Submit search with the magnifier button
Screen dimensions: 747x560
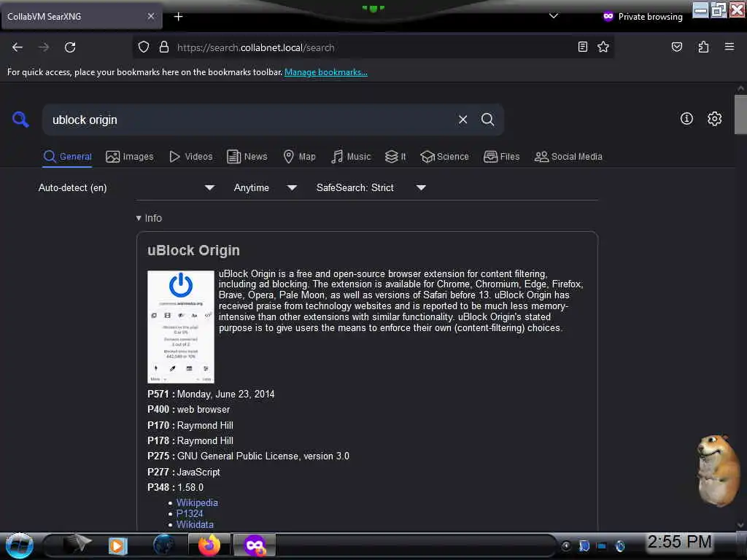[x=487, y=120]
